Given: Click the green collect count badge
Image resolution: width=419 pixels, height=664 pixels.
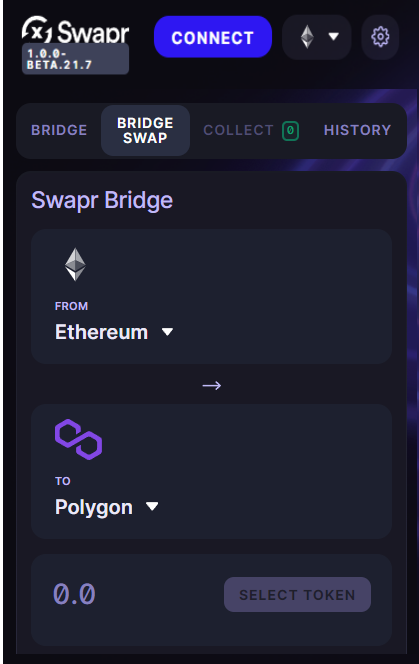Looking at the screenshot, I should pyautogui.click(x=291, y=130).
